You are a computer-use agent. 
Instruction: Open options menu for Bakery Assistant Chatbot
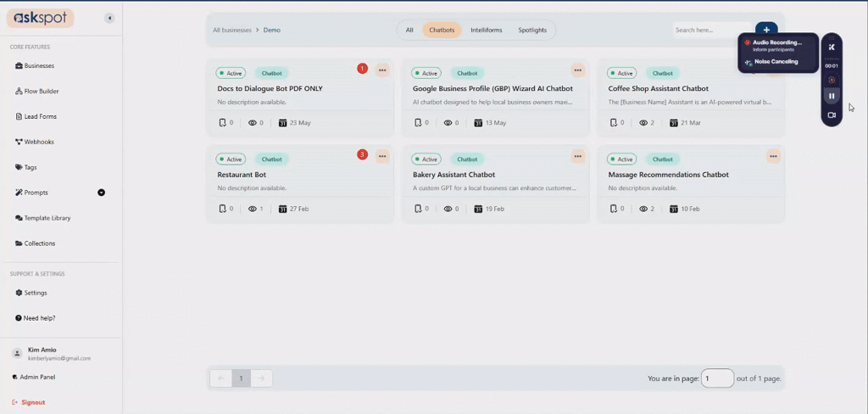pos(578,156)
